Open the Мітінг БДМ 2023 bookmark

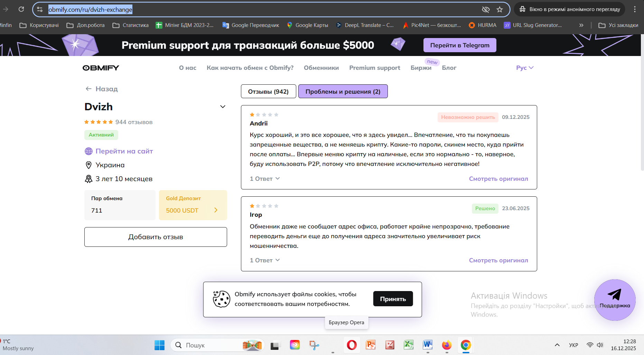[185, 25]
